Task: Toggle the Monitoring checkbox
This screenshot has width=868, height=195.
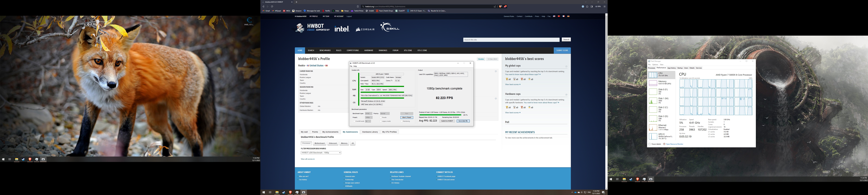Action: click(402, 121)
